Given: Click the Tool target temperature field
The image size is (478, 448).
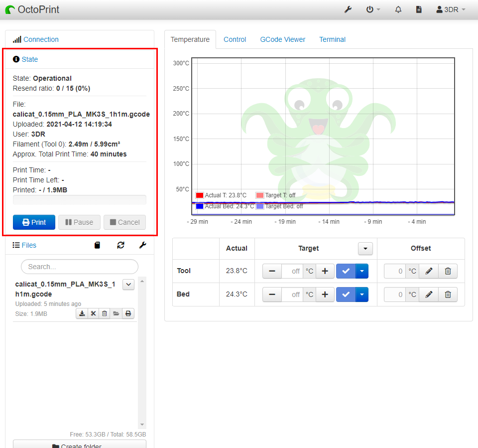Looking at the screenshot, I should (x=292, y=271).
